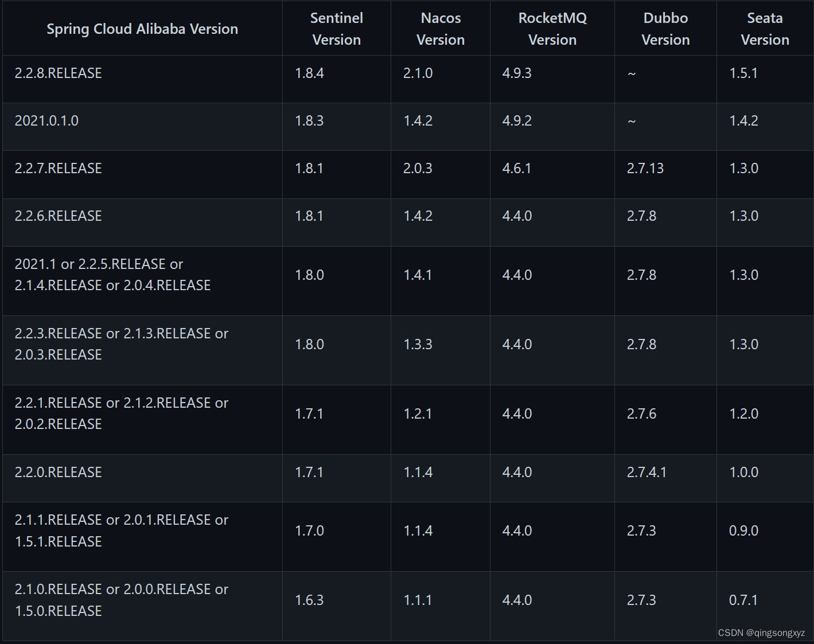Click Nacos value "1.1.1"
This screenshot has height=644, width=814.
pyautogui.click(x=418, y=600)
